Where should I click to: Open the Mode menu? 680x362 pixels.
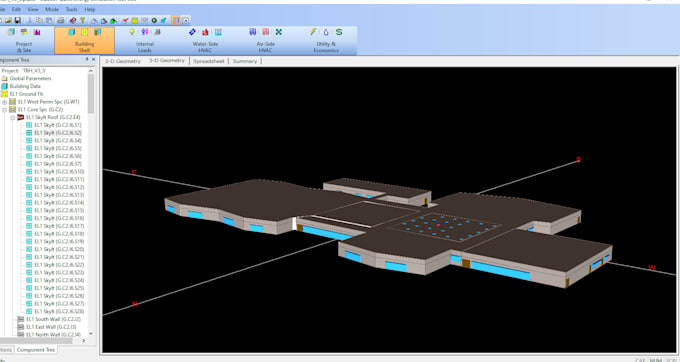pos(52,9)
